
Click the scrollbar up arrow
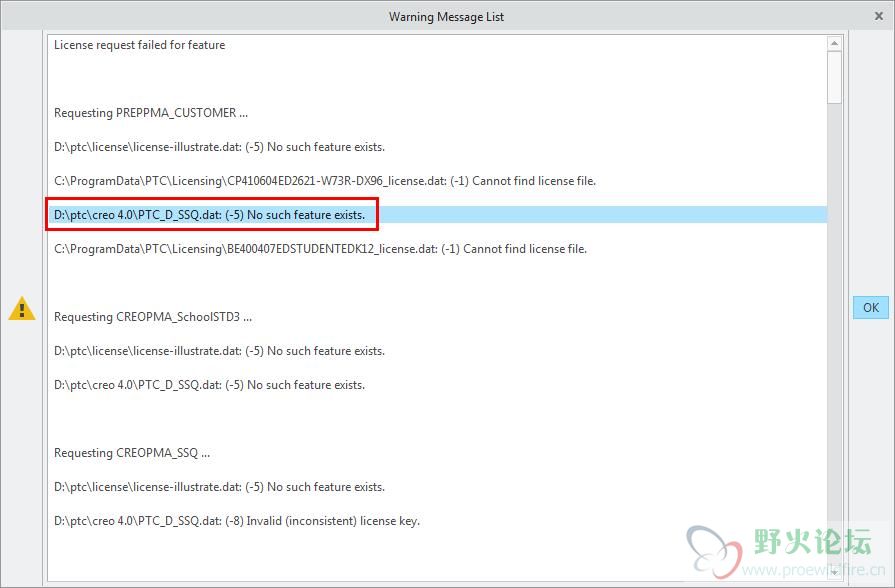click(834, 43)
